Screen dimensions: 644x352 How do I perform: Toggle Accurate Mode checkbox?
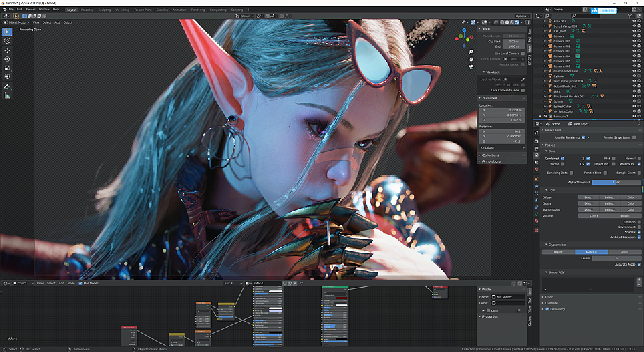coord(639,264)
